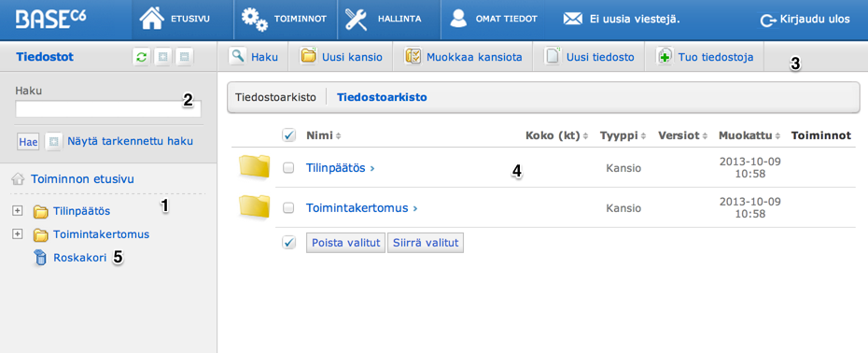Open OMAT TIEDOT in top navigation

point(507,19)
